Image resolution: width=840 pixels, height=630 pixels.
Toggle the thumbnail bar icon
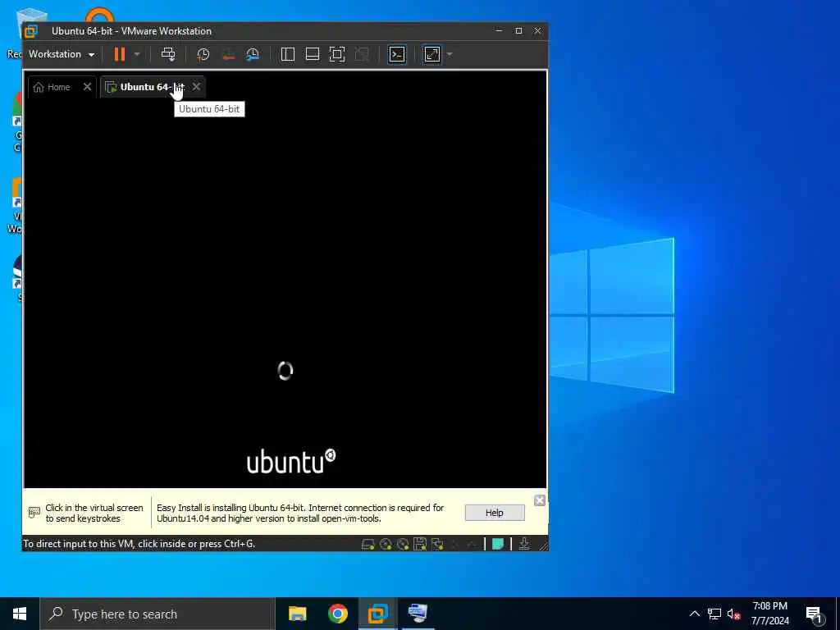313,54
